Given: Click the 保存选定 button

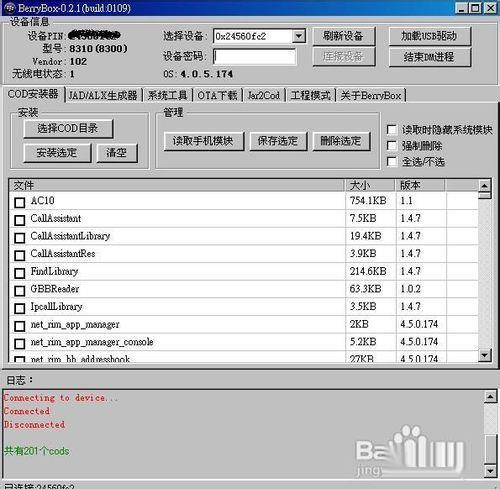Looking at the screenshot, I should coord(278,141).
